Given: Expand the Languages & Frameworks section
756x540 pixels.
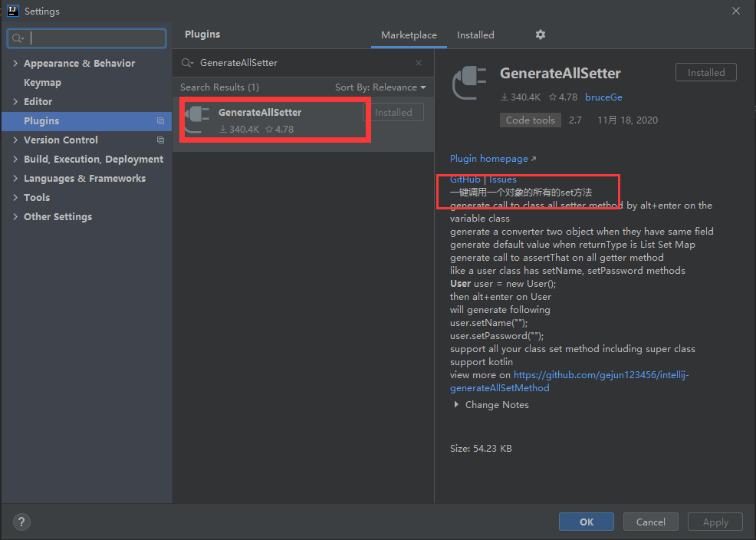Looking at the screenshot, I should pyautogui.click(x=15, y=179).
